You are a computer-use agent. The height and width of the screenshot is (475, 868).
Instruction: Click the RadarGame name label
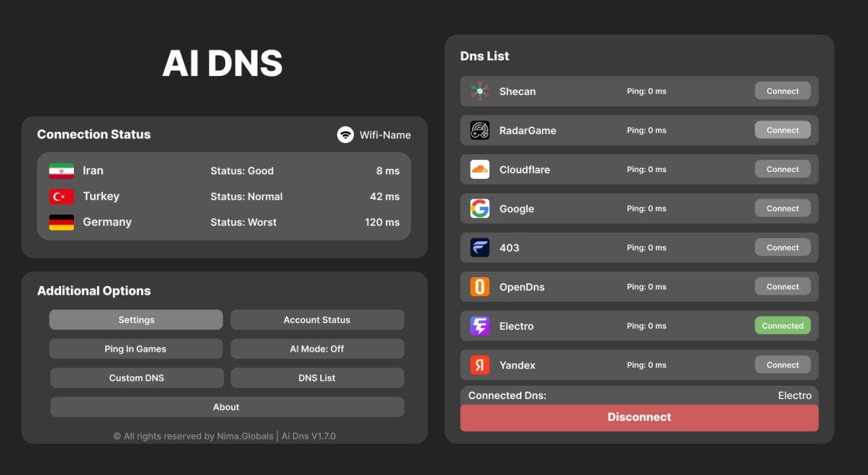pos(528,131)
